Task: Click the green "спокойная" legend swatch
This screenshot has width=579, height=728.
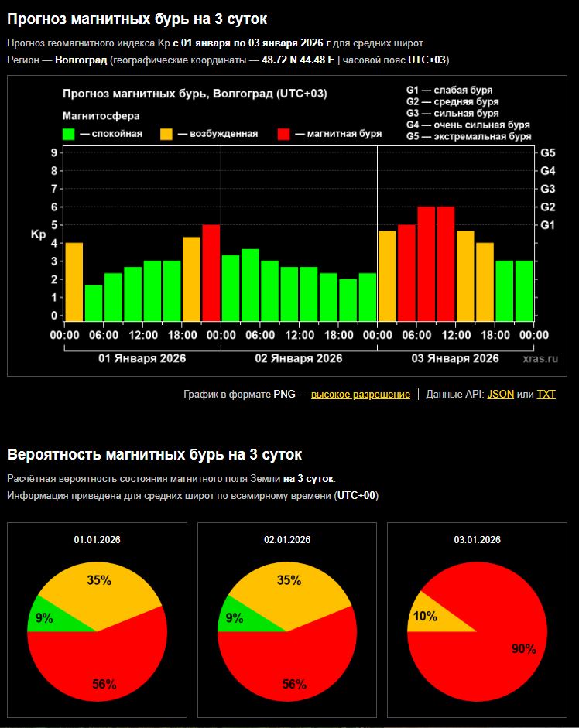Action: coord(68,134)
